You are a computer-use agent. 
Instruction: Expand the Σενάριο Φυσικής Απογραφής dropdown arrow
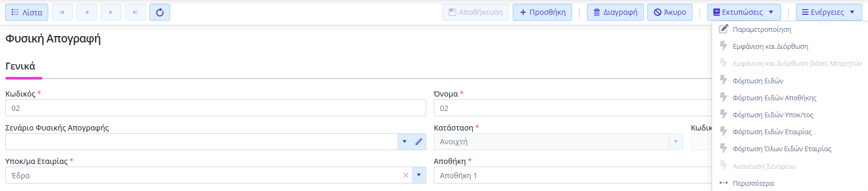pos(405,142)
